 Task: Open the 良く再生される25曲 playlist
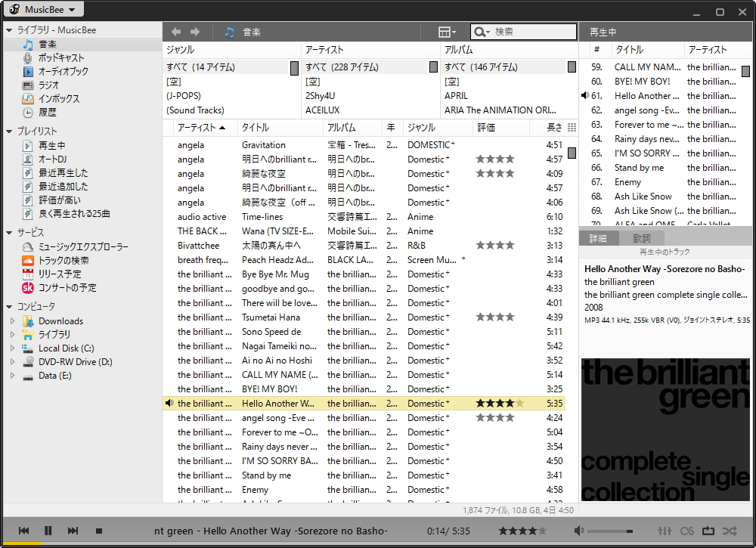67,213
